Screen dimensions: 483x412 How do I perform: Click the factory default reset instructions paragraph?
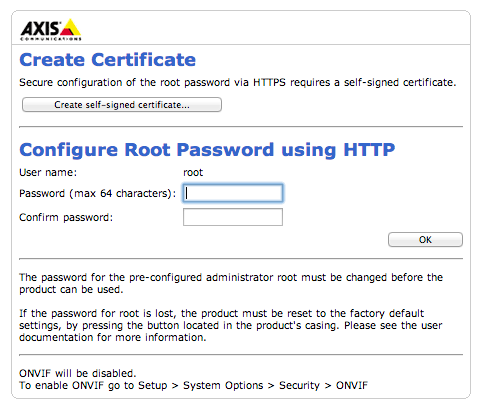click(x=231, y=325)
